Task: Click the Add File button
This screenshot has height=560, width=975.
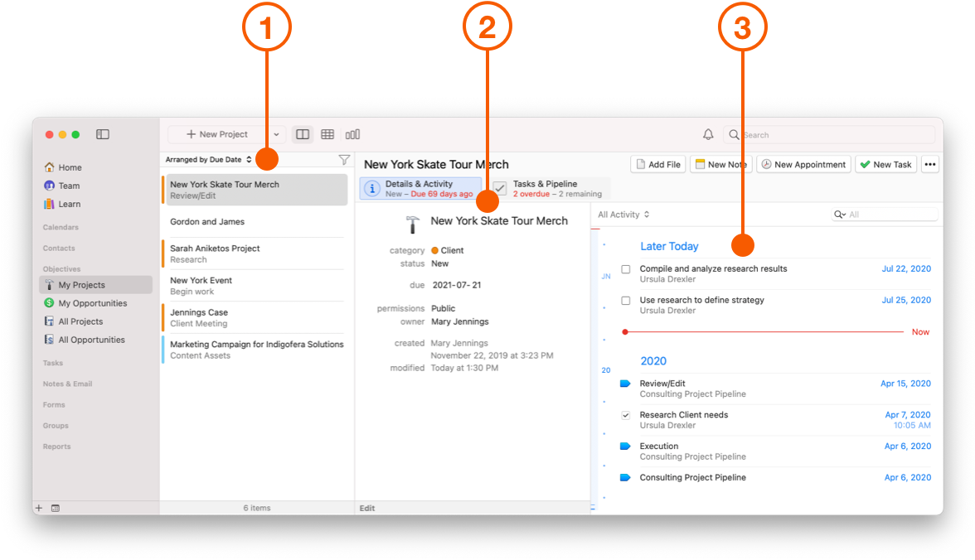Action: [x=657, y=164]
